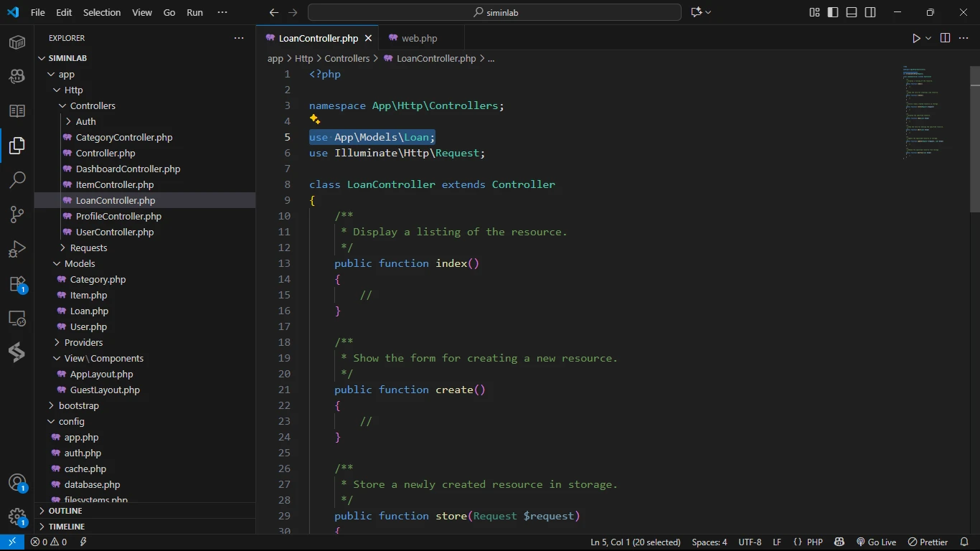Image resolution: width=980 pixels, height=551 pixels.
Task: Open the Accounts icon in activity bar
Action: coord(17,483)
